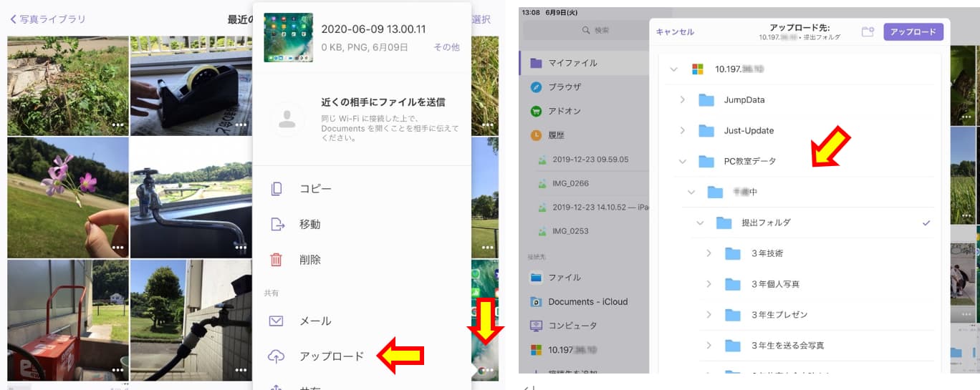
Task: Click the Windows logo server in sidebar
Action: (536, 350)
